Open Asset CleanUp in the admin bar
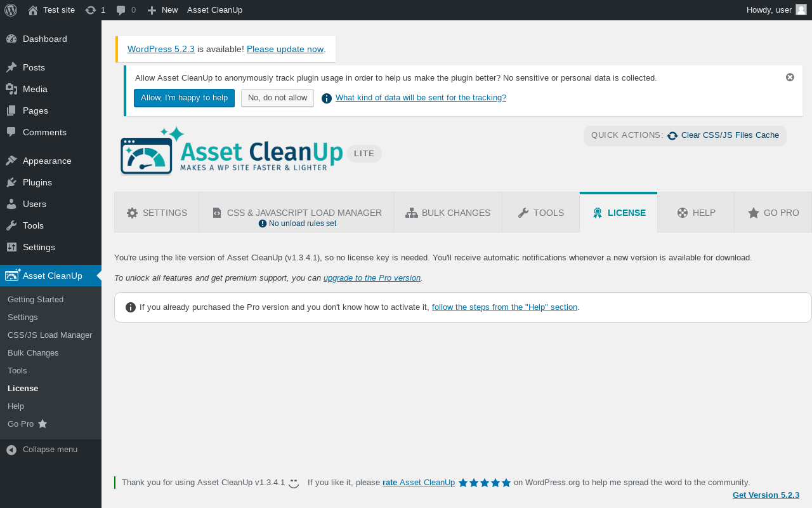Screen dimensions: 812x508 click(214, 10)
